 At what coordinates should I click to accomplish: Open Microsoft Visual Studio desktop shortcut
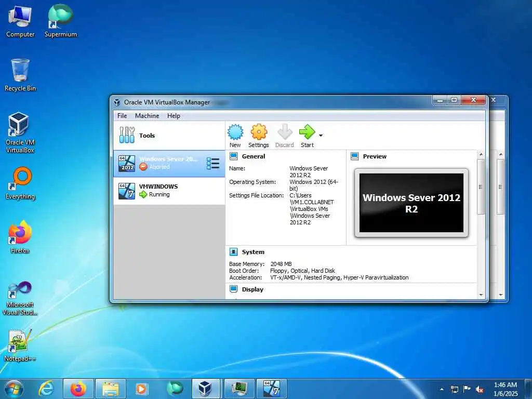click(20, 299)
